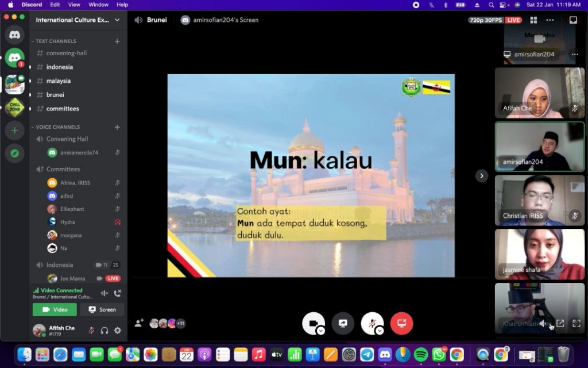Click the green Video button
588x368 pixels.
coord(55,309)
